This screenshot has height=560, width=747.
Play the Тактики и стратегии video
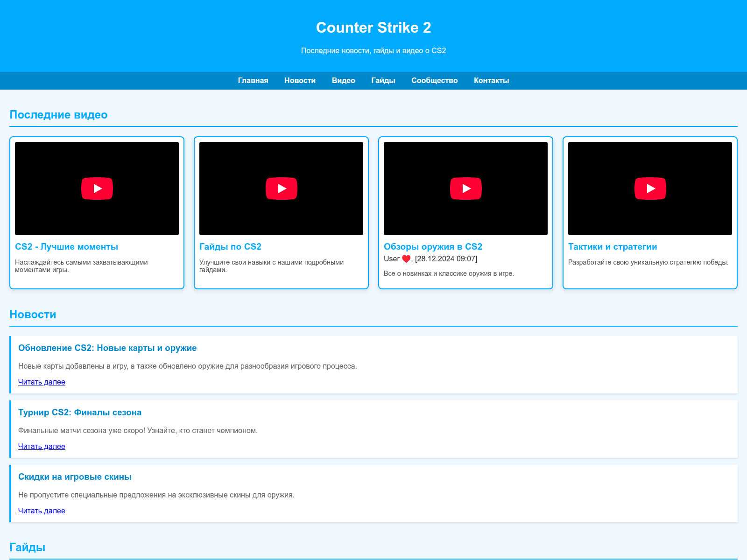point(650,189)
